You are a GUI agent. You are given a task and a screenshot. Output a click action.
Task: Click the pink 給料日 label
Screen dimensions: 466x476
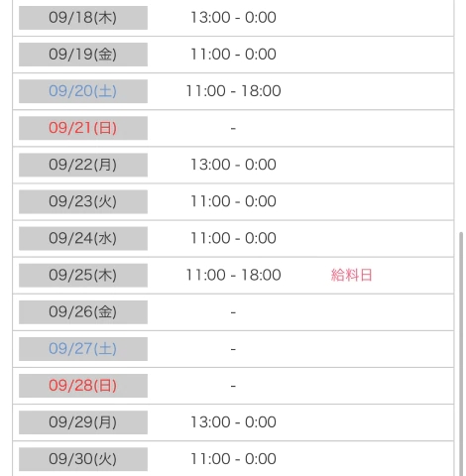pos(351,275)
